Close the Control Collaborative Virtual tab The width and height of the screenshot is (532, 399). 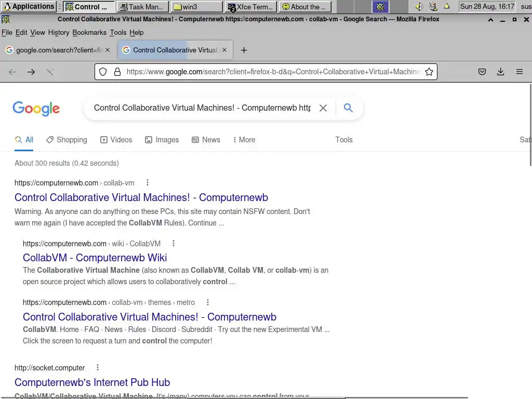[224, 50]
